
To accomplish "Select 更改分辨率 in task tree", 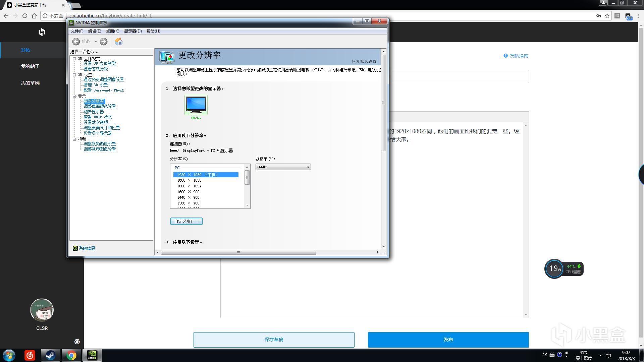I will pyautogui.click(x=94, y=101).
